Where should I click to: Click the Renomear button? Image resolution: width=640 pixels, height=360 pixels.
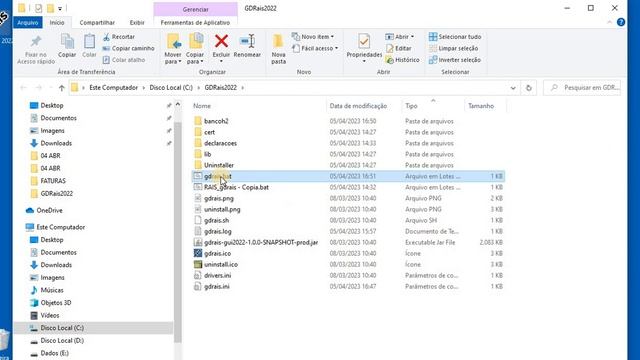pos(247,46)
